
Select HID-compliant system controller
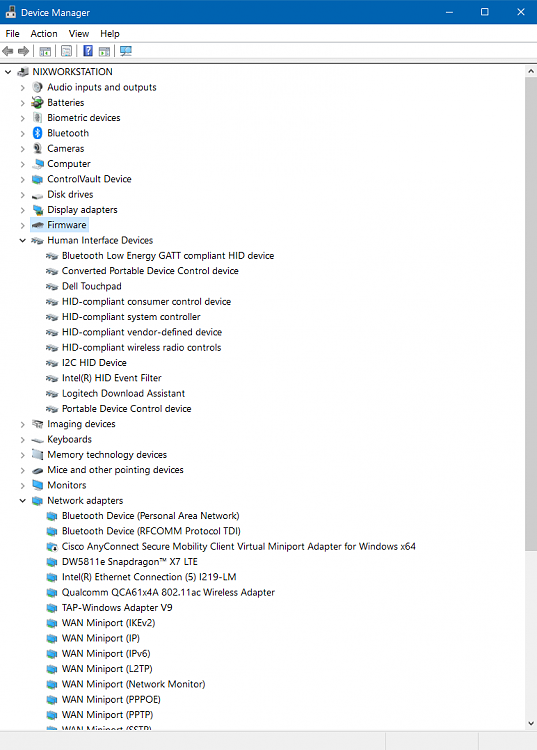(131, 317)
